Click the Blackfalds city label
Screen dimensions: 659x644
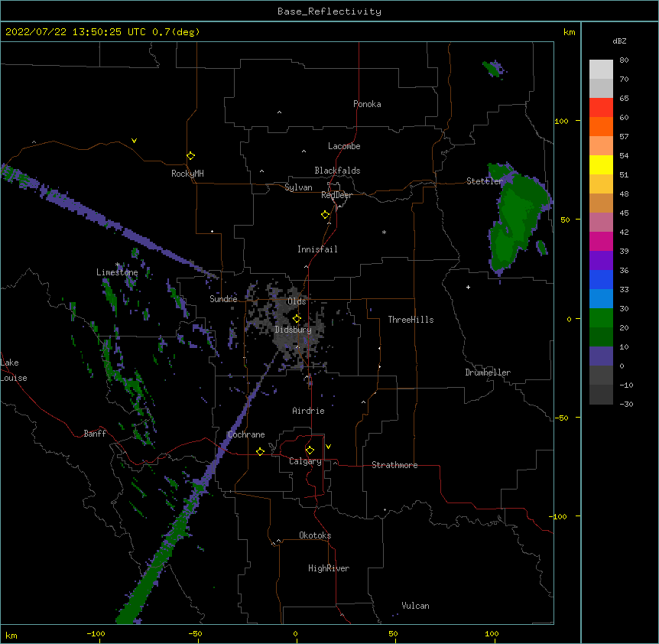[337, 171]
